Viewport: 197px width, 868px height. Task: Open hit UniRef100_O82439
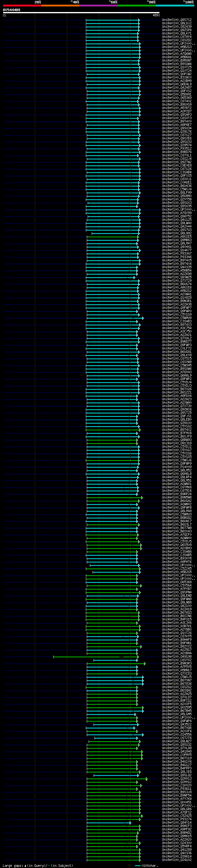coord(177,26)
